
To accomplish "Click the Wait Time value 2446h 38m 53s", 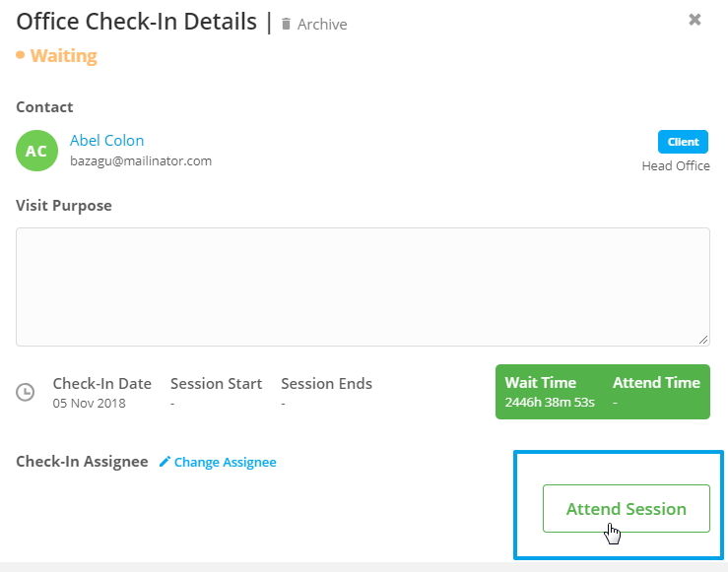I will (550, 403).
